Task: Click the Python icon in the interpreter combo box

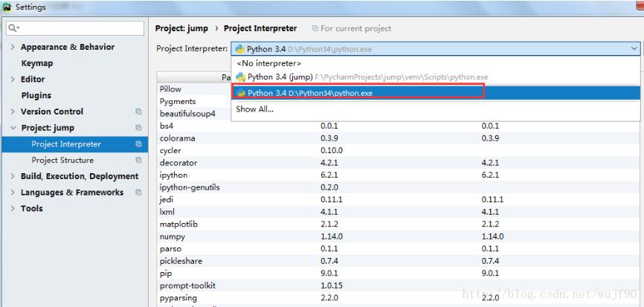Action: pos(240,49)
